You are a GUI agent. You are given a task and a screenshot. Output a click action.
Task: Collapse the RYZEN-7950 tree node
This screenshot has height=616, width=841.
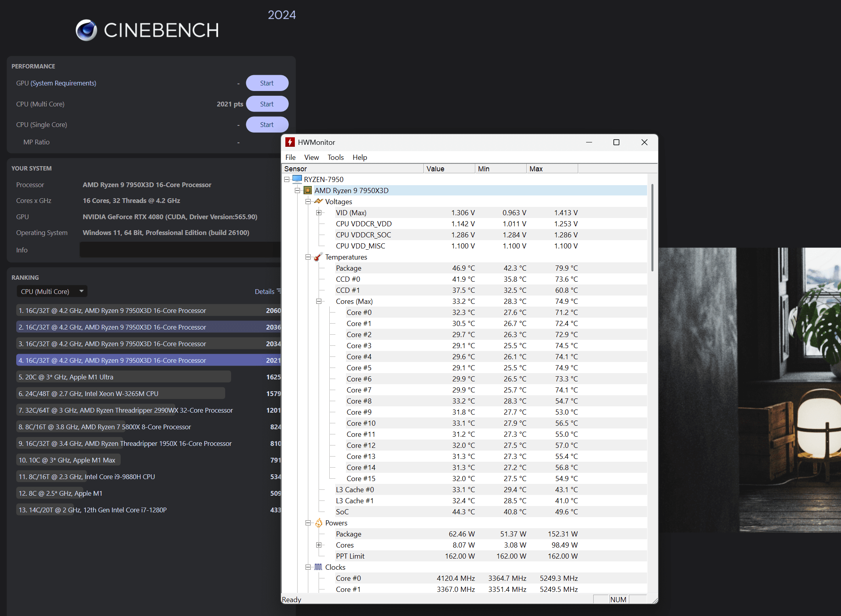(x=287, y=179)
